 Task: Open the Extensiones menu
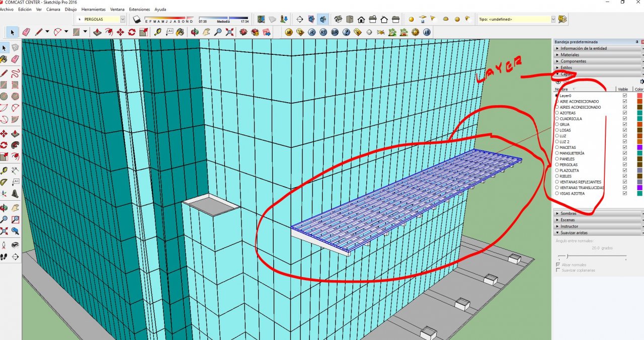139,9
